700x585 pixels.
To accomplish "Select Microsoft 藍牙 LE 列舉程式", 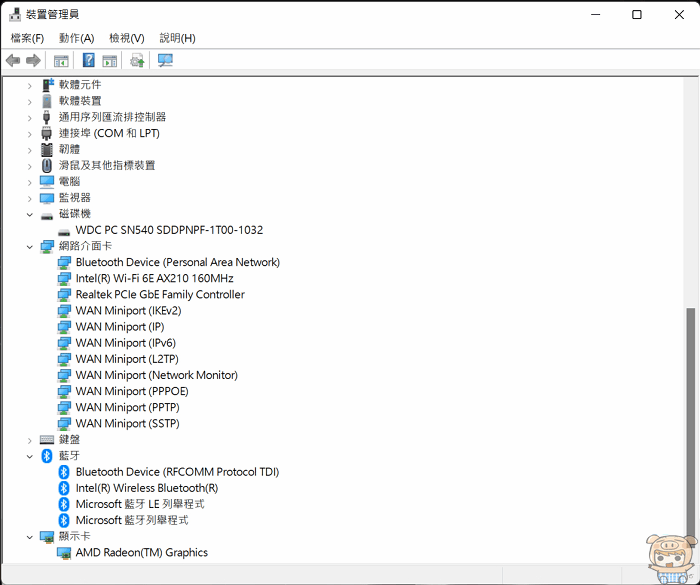I will coord(140,504).
